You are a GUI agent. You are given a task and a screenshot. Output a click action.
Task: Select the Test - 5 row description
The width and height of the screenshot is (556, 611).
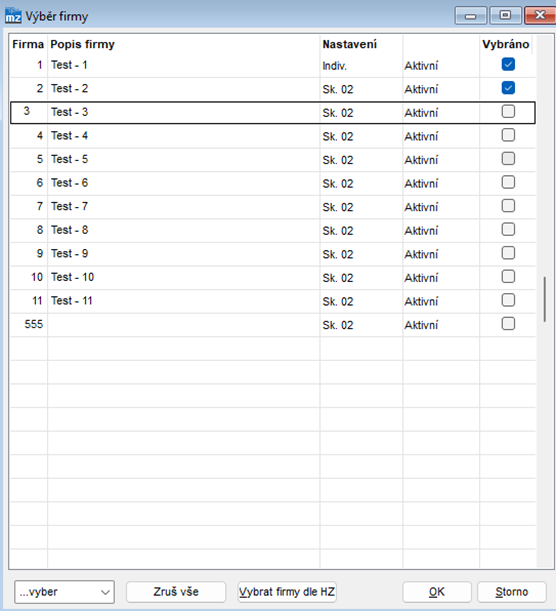[x=69, y=159]
